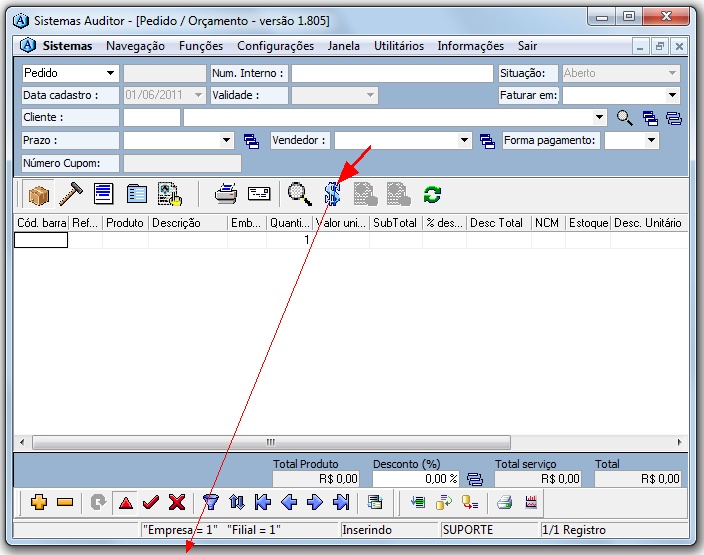
Task: Cancel with the red X icon
Action: (x=177, y=502)
